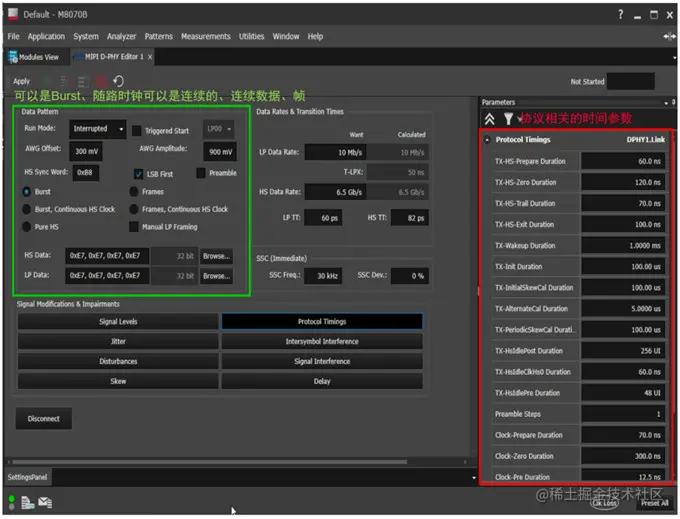Screen dimensions: 680x519
Task: Click the Delay button
Action: pos(322,381)
